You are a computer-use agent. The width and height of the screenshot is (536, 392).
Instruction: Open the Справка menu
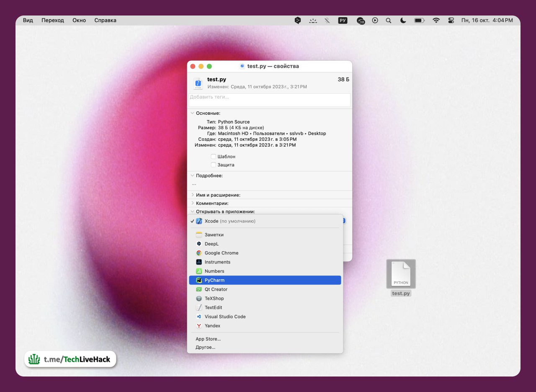106,20
